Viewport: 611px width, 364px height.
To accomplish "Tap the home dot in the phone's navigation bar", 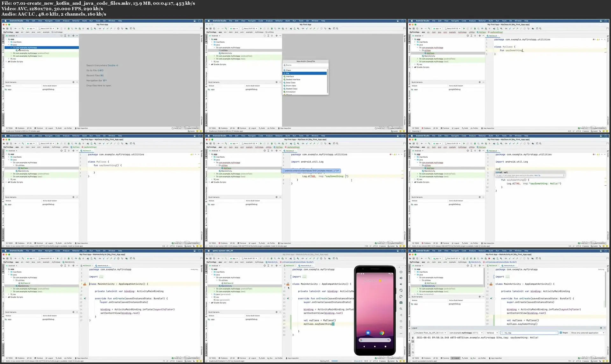I will pyautogui.click(x=375, y=346).
